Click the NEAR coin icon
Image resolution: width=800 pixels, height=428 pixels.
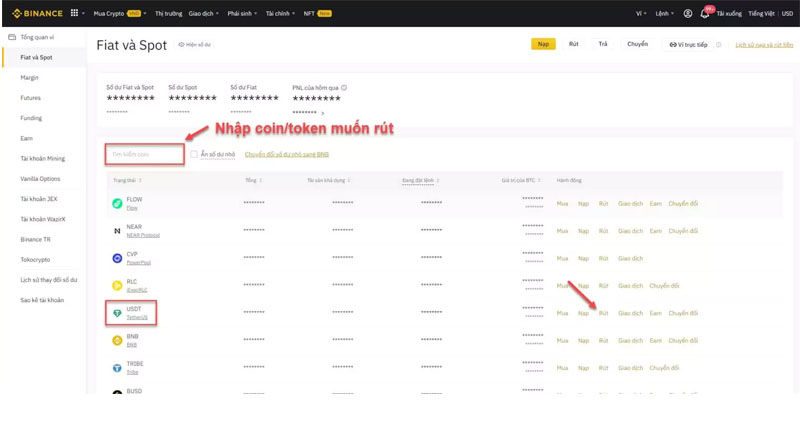click(x=117, y=231)
